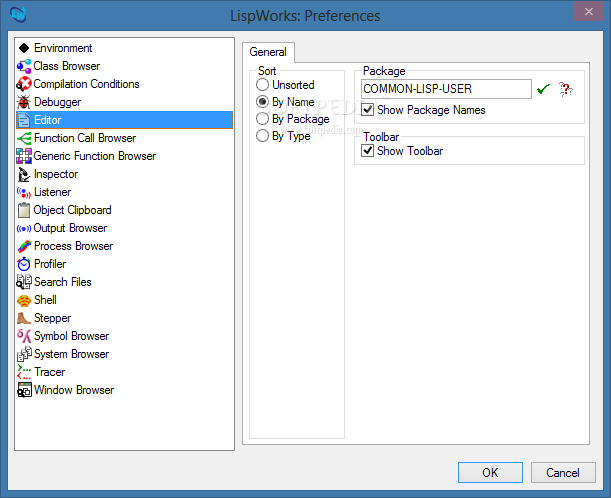611x498 pixels.
Task: Select the By Type sort option
Action: pyautogui.click(x=283, y=136)
